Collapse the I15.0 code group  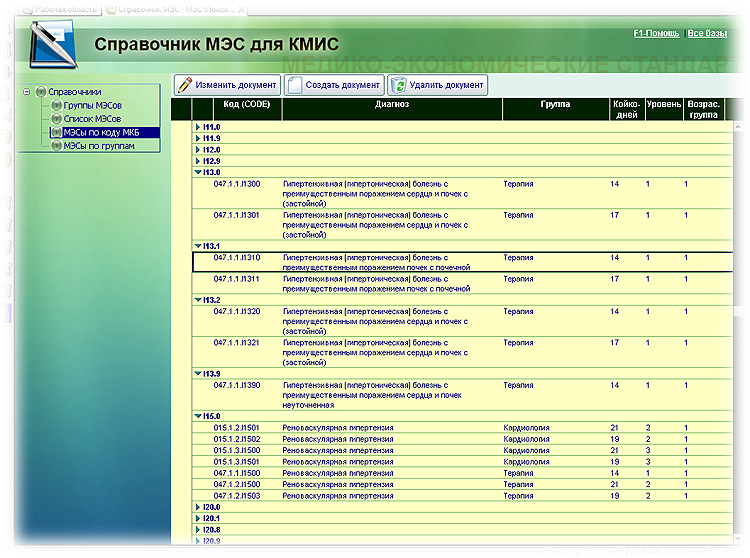point(198,416)
